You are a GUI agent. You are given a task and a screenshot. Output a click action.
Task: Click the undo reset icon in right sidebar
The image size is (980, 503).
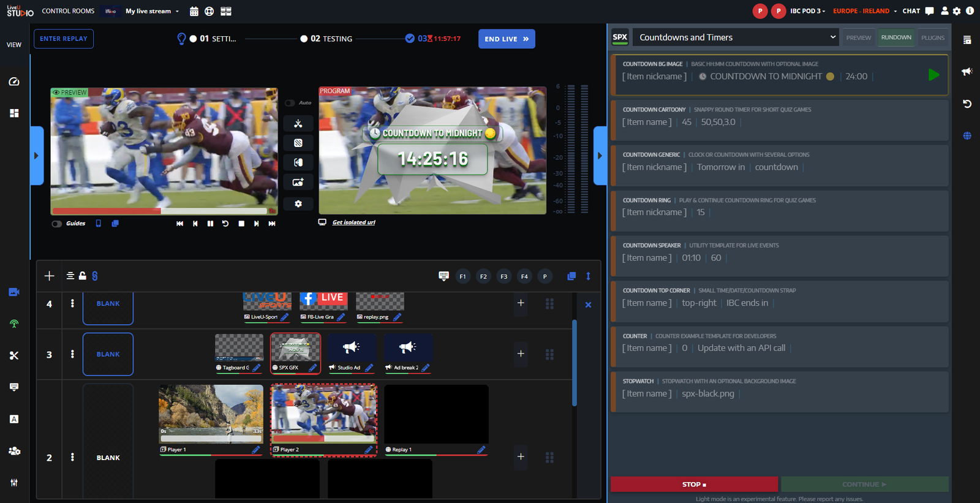[x=967, y=104]
